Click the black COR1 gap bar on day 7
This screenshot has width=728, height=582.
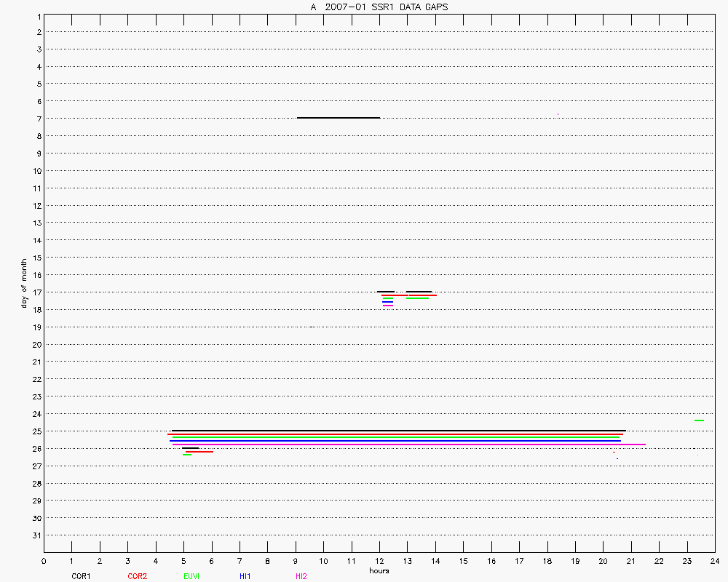point(339,117)
